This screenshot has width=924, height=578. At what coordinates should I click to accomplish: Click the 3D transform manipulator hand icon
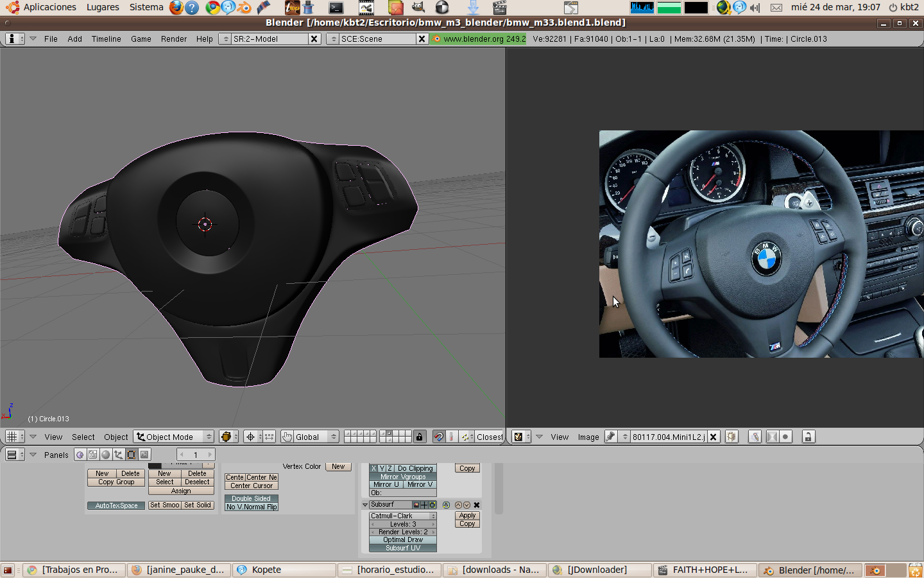tap(287, 437)
